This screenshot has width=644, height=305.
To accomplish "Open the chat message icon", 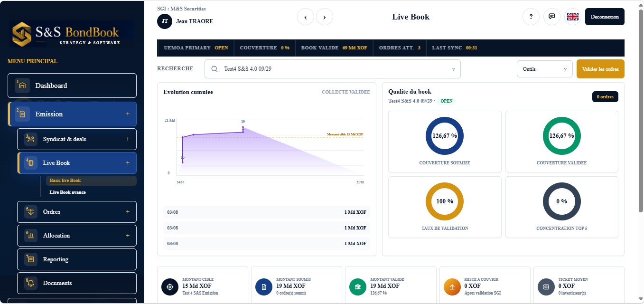I will pyautogui.click(x=552, y=17).
